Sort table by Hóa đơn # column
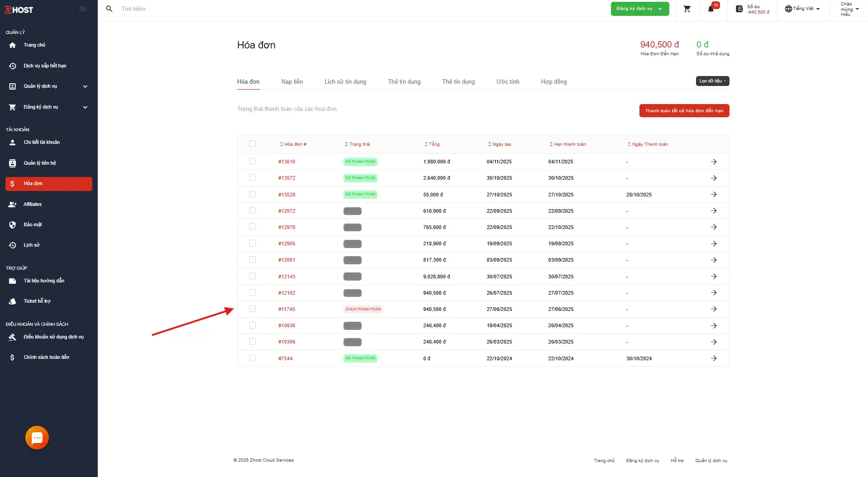 point(293,144)
